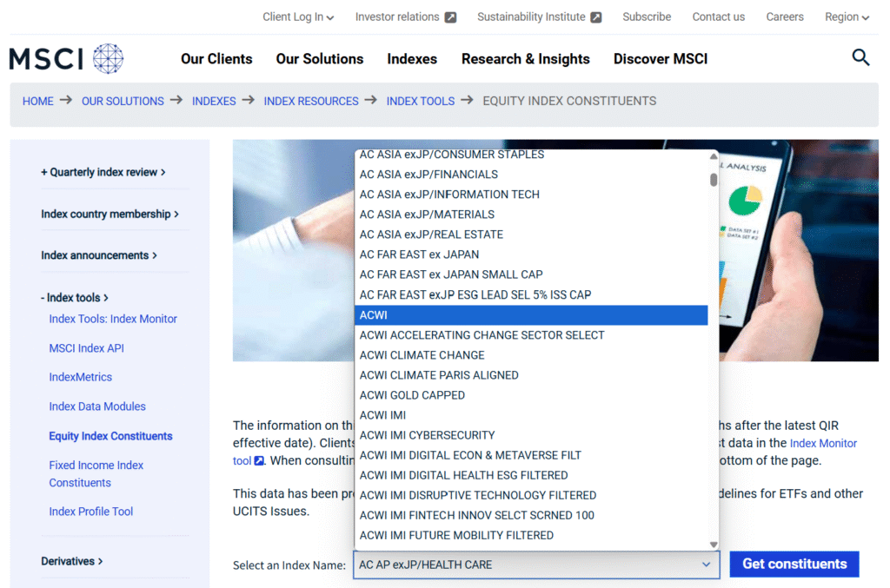The width and height of the screenshot is (890, 588).
Task: Open IndexMetrics sidebar link
Action: coord(81,377)
